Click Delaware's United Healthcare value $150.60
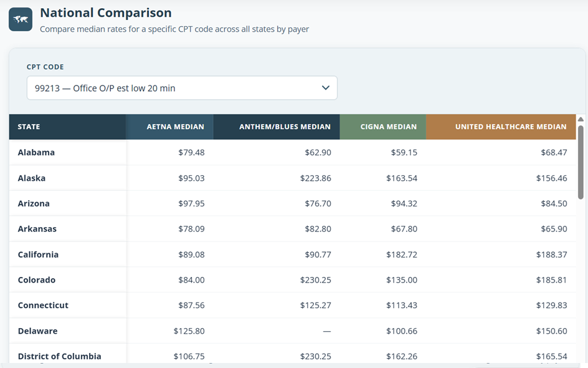588x368 pixels. (552, 331)
